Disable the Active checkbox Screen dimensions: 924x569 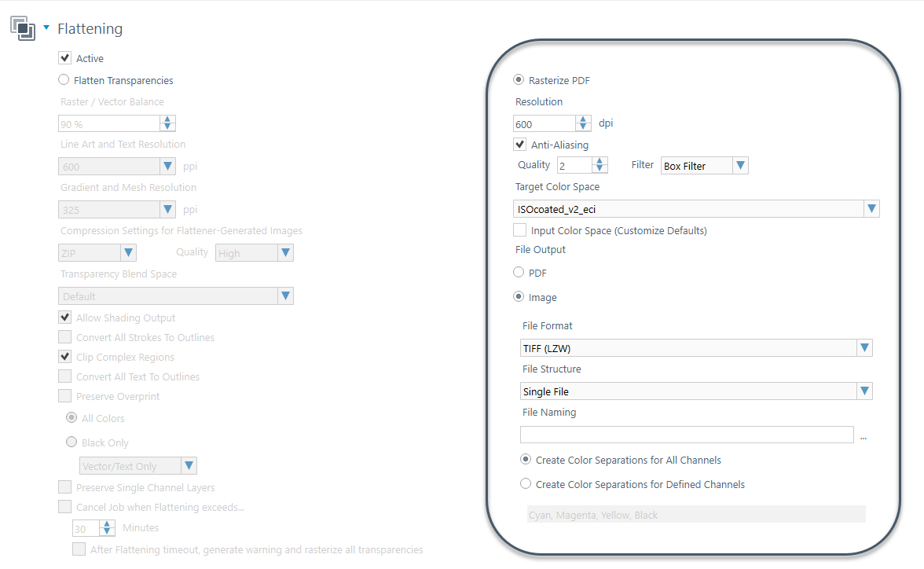[x=64, y=57]
